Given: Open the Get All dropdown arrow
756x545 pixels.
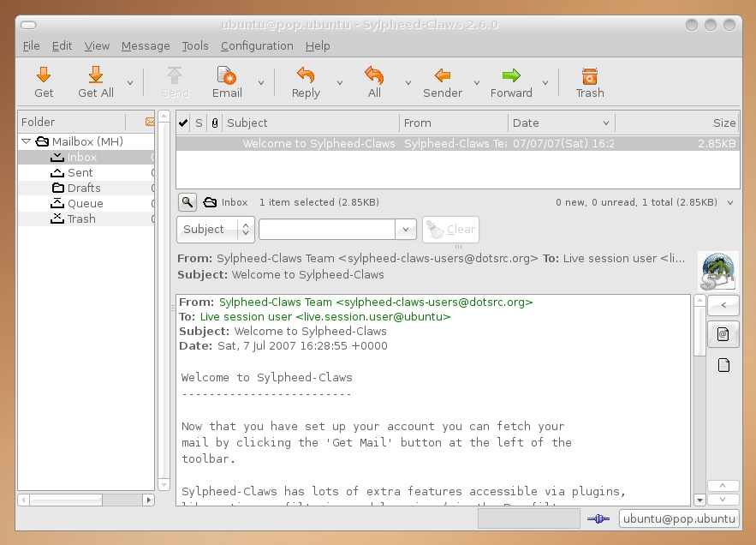Looking at the screenshot, I should point(130,82).
